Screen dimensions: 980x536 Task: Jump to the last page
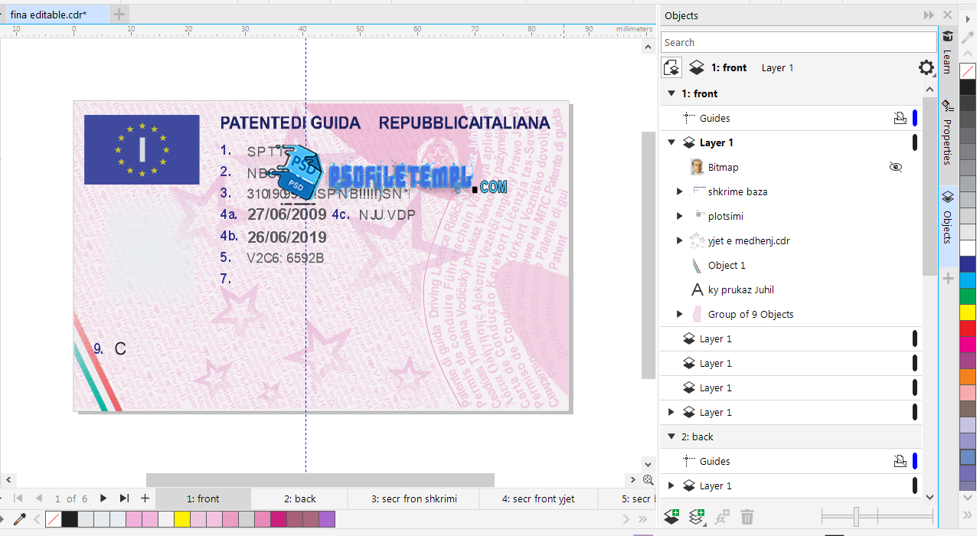point(124,498)
